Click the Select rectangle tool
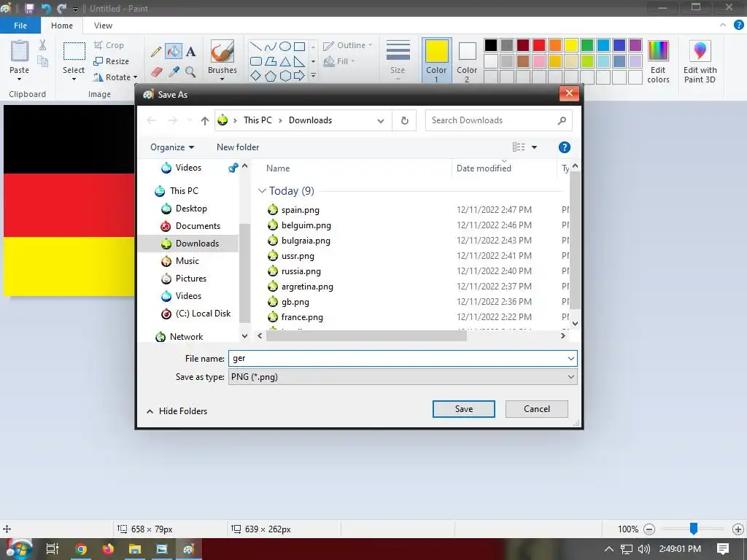Screen dimensions: 747x560 pos(74,52)
